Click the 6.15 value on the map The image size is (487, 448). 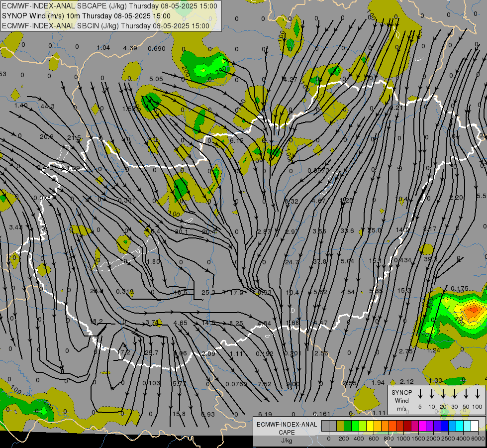[237, 140]
